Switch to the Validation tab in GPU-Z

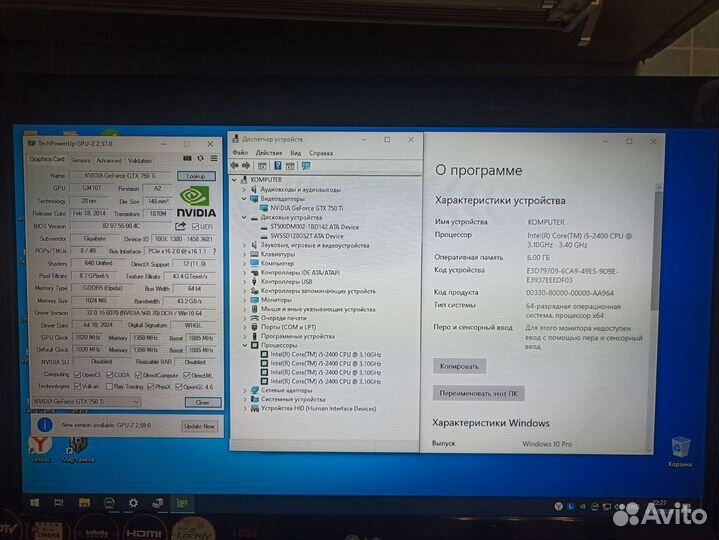[x=139, y=160]
